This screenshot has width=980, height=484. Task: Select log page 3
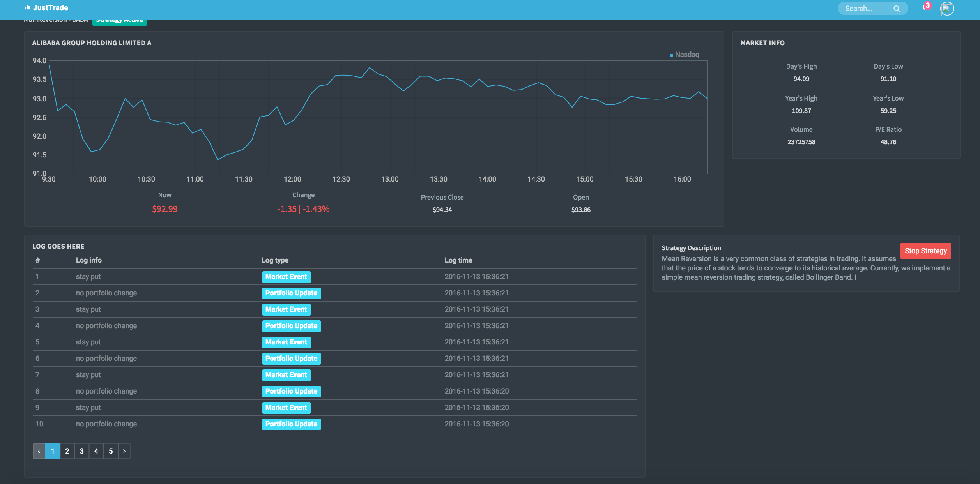click(x=81, y=451)
